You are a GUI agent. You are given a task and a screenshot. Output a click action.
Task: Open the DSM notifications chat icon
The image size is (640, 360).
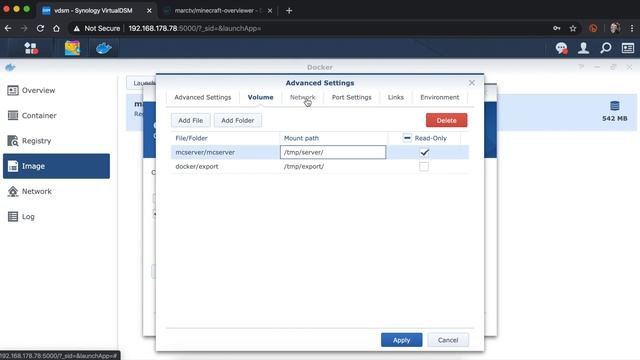pyautogui.click(x=562, y=48)
